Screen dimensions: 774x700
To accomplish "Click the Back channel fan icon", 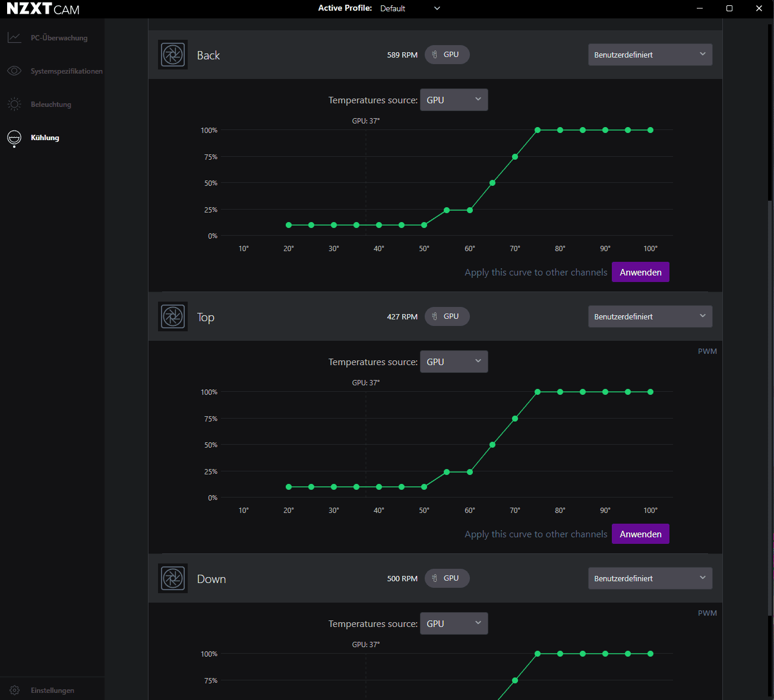I will tap(173, 55).
